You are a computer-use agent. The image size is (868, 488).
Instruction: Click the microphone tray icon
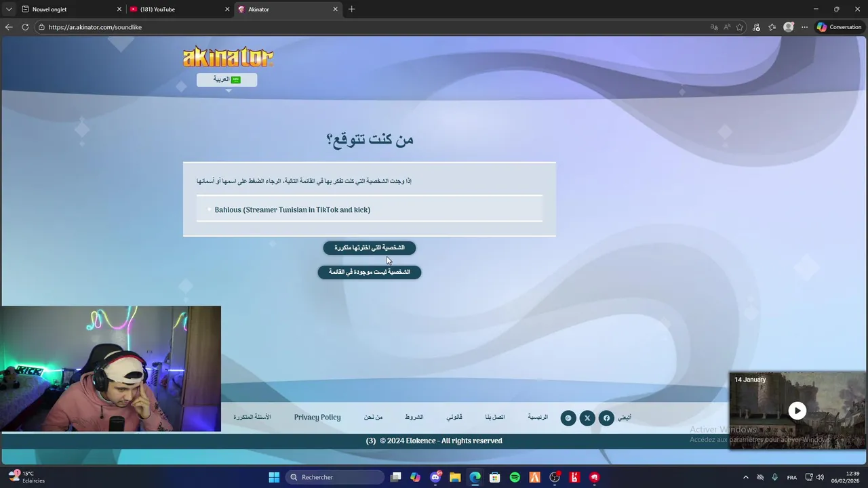pos(774,477)
